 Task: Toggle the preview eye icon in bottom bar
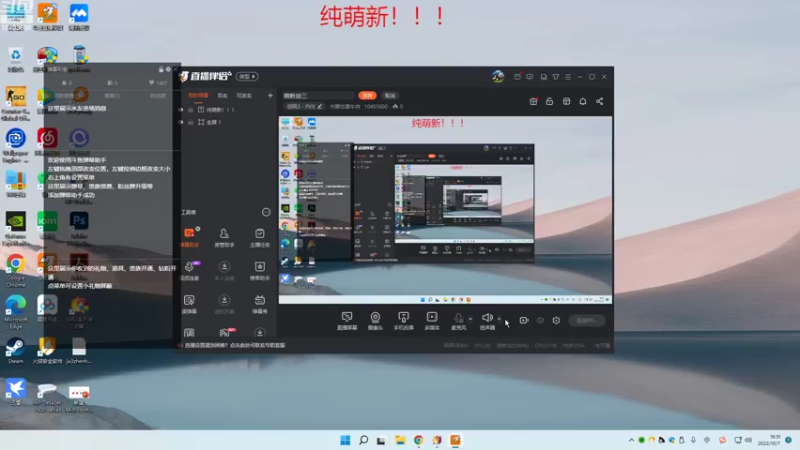pos(540,320)
